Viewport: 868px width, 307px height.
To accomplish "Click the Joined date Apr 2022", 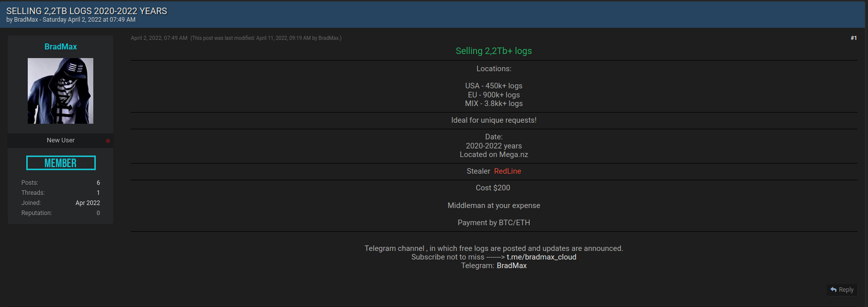I will 88,203.
